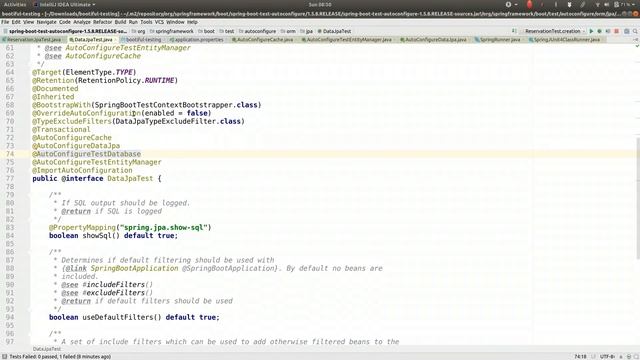Click the boot breadcrumb folder

pyautogui.click(x=207, y=31)
